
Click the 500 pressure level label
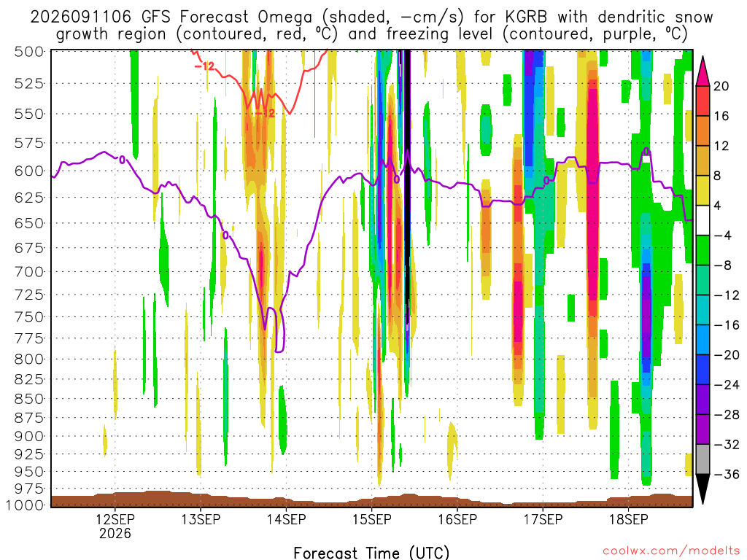[29, 52]
